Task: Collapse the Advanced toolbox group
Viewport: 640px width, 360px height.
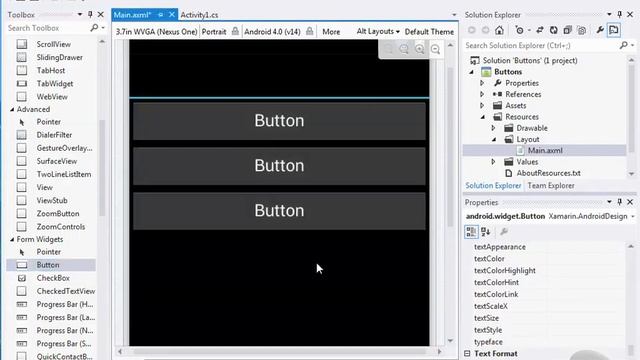Action: tap(12, 109)
